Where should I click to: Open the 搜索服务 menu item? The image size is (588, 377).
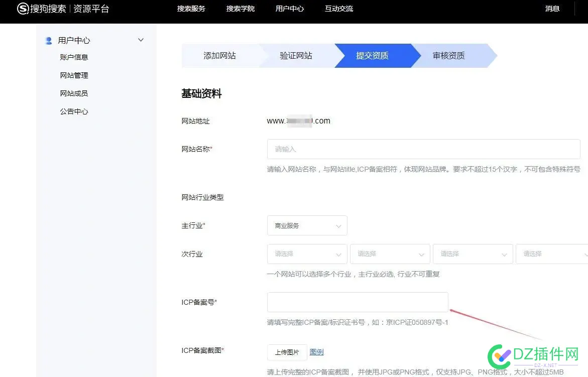pos(191,9)
